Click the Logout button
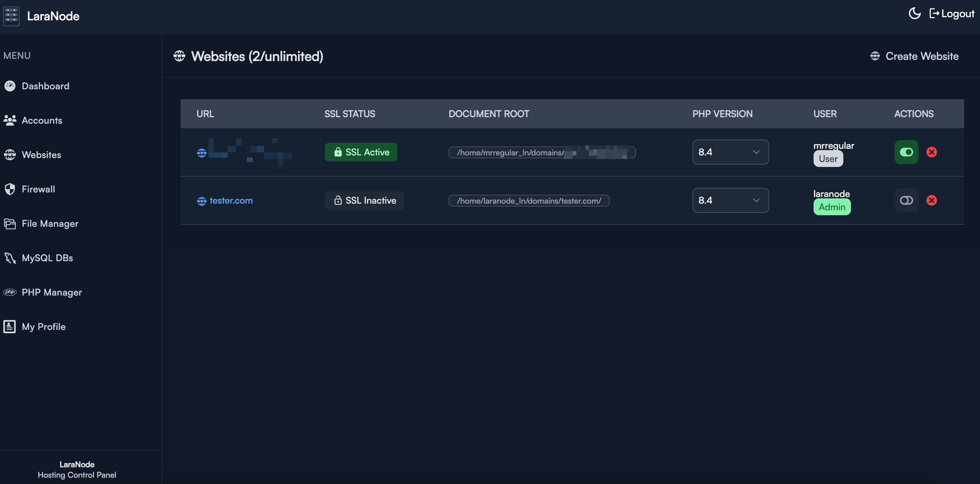This screenshot has height=484, width=980. coord(952,14)
